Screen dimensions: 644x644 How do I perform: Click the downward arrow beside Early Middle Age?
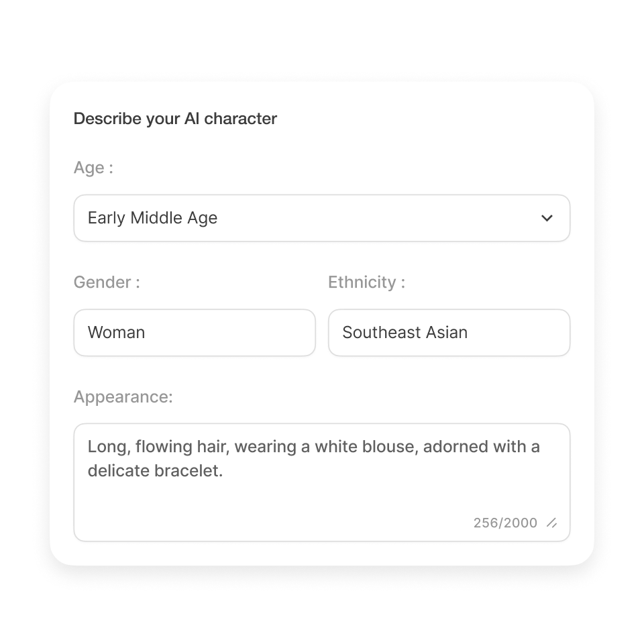coord(547,217)
